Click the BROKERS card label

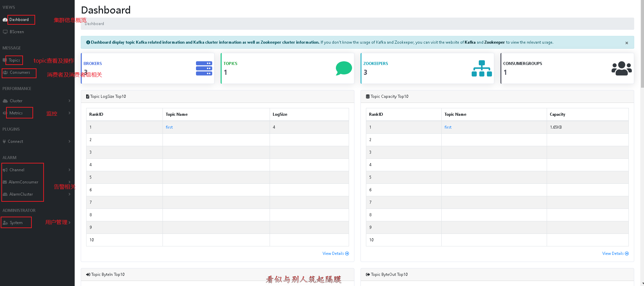coord(93,64)
